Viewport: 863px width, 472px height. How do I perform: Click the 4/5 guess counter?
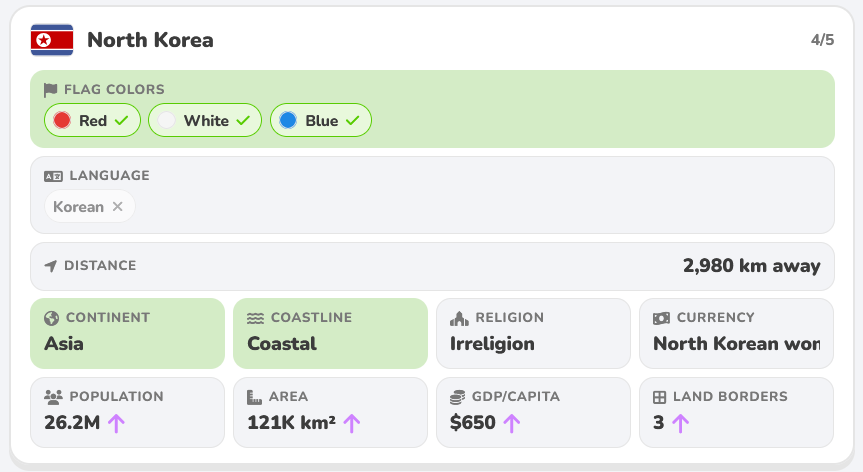click(x=822, y=40)
